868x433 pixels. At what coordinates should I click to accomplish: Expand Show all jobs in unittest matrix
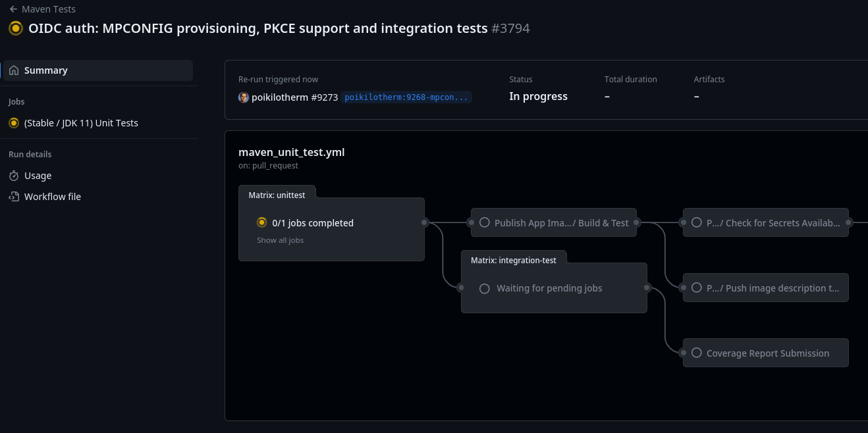[280, 240]
